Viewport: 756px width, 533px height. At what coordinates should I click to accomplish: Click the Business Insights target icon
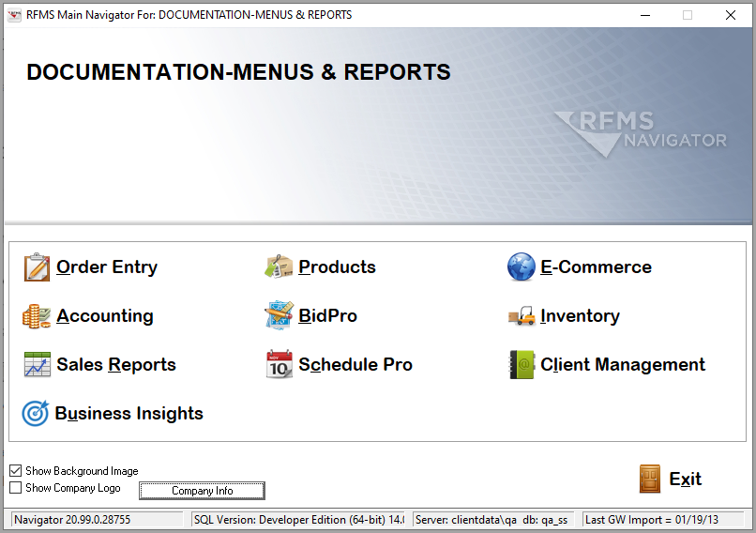(36, 414)
